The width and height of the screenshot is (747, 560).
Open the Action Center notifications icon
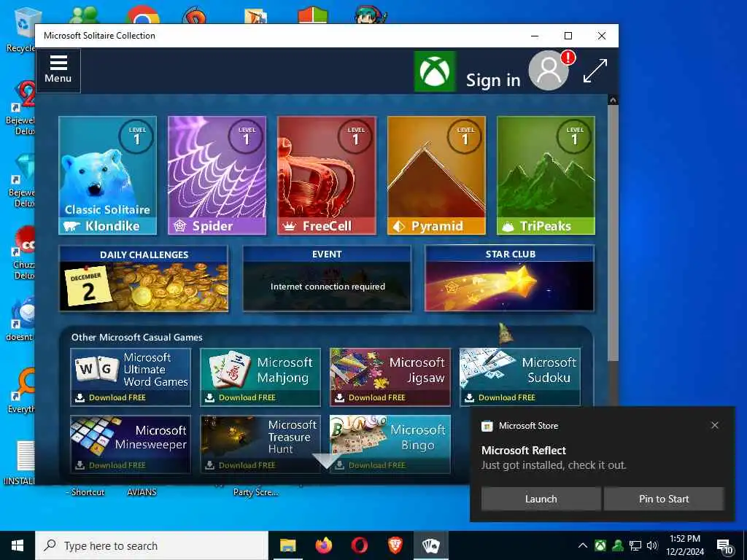(x=725, y=546)
